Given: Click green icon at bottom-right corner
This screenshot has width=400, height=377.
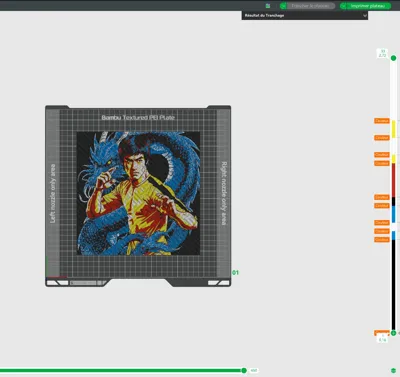Looking at the screenshot, I should (x=393, y=371).
